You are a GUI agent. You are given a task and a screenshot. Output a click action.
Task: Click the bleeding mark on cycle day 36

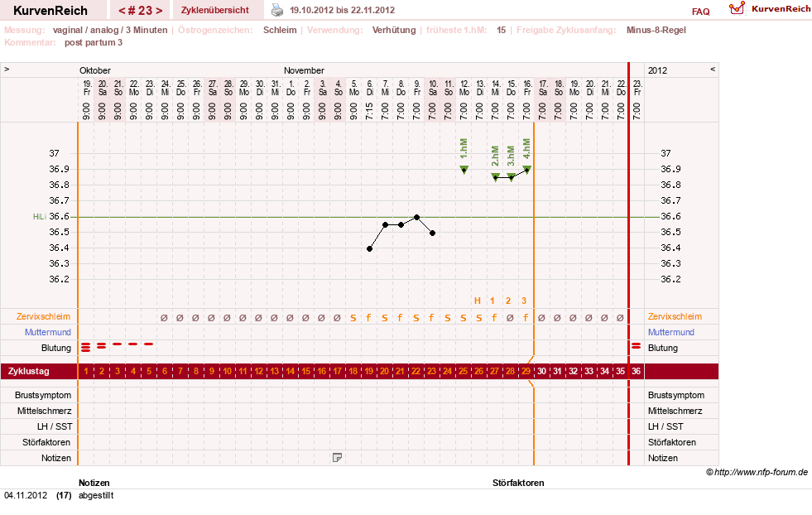click(636, 345)
